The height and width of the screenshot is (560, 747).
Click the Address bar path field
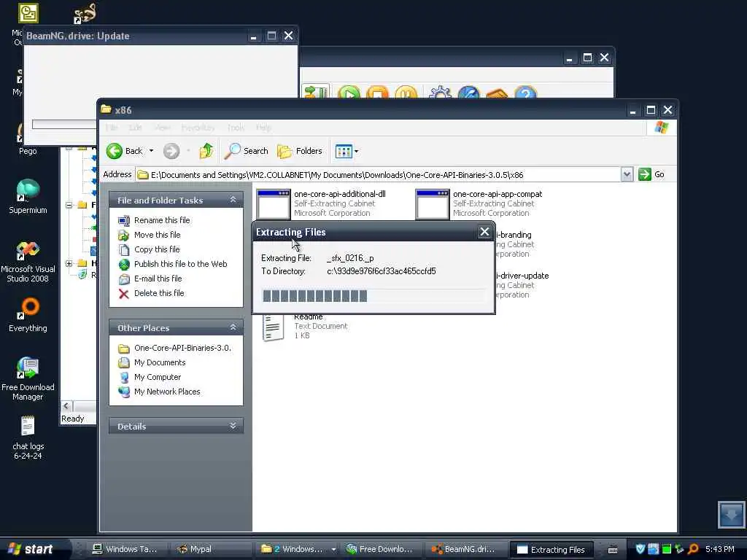tap(379, 175)
